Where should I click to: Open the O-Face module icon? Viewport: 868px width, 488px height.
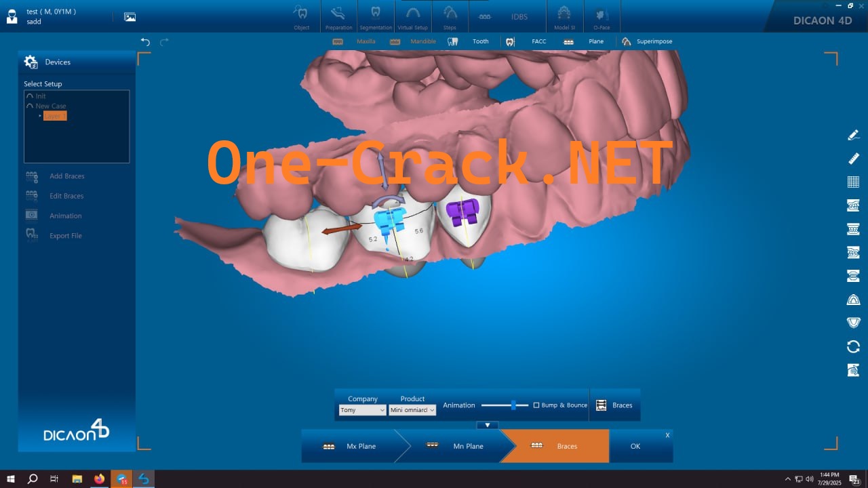(x=601, y=16)
